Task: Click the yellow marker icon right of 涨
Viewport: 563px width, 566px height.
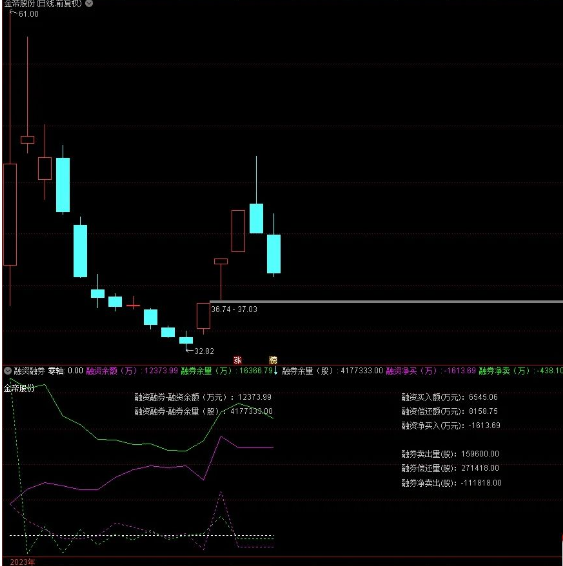Action: coord(273,360)
